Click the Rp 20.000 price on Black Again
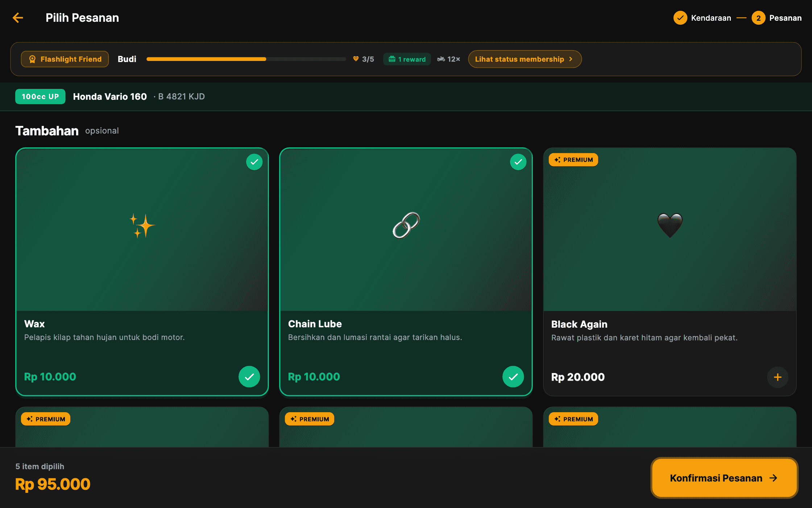812x508 pixels. [x=578, y=377]
